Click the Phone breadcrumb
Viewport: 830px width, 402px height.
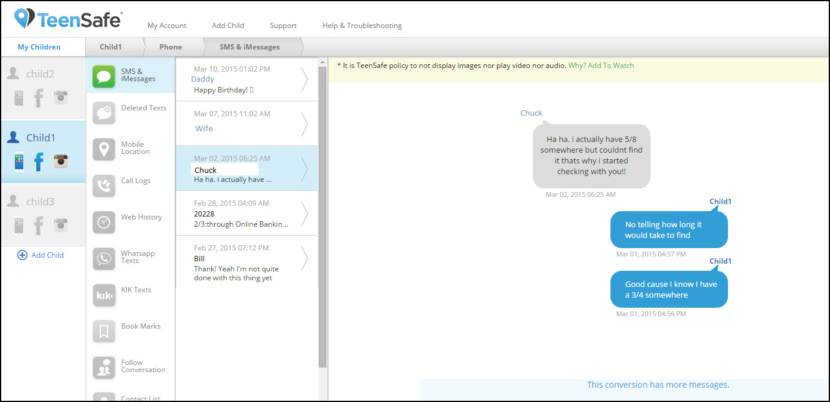[x=170, y=47]
